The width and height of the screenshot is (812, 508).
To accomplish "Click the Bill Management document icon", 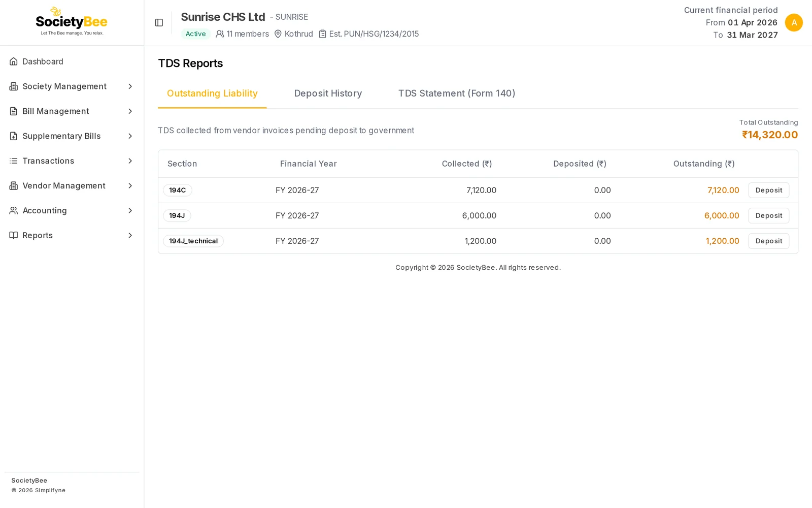I will coord(14,111).
